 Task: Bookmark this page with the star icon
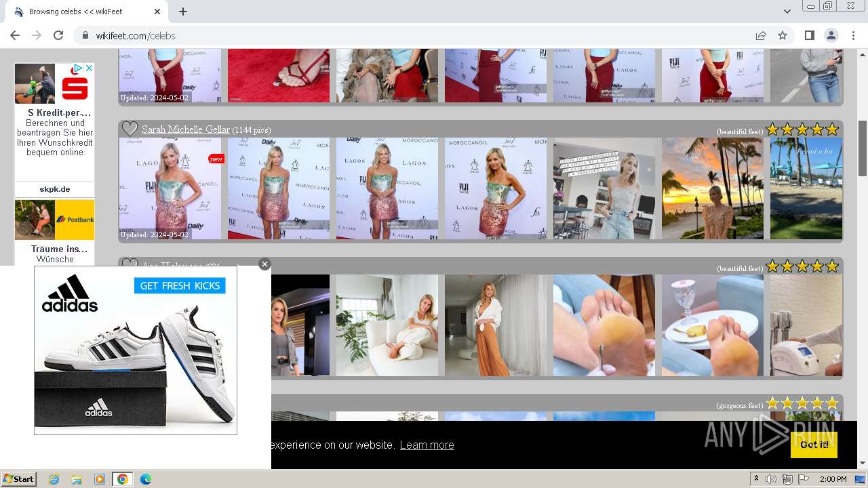pos(783,35)
